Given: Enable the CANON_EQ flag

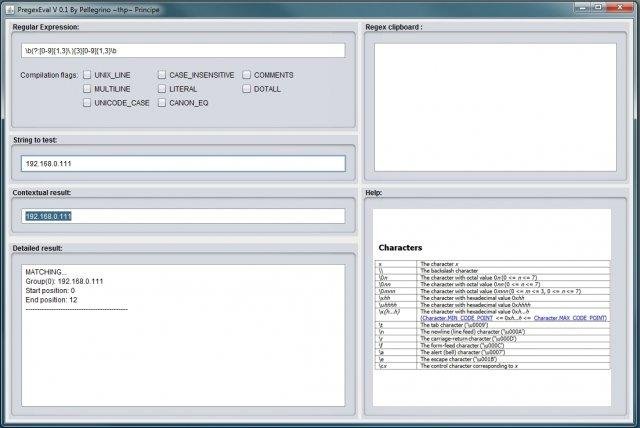Looking at the screenshot, I should pos(162,102).
